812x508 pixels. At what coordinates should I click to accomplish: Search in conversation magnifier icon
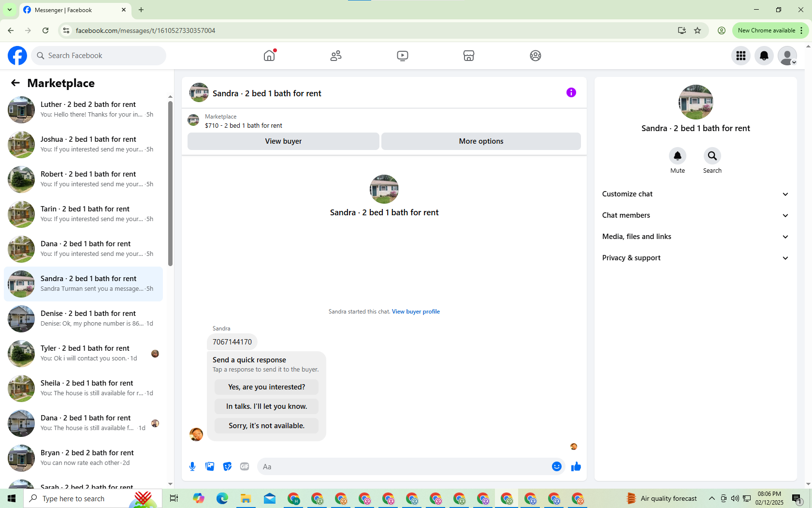pyautogui.click(x=712, y=156)
